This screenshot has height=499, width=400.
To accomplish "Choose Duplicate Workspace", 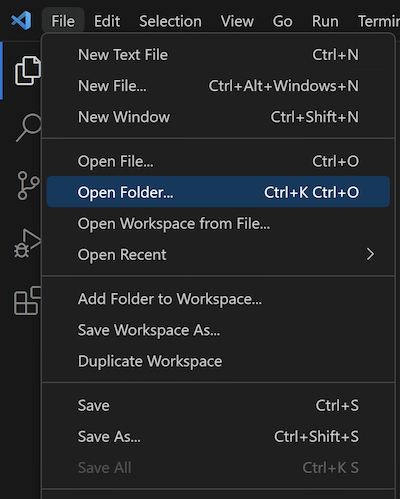I will coord(218,361).
